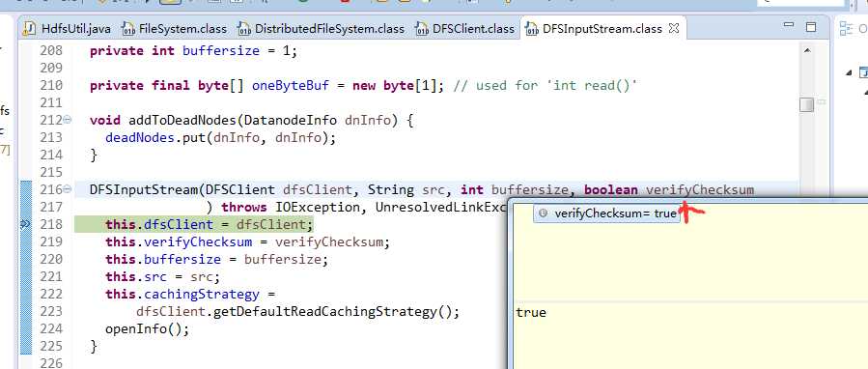Collapse the DFSInputStream constructor fold
Screen dimensions: 868x369
[67, 189]
